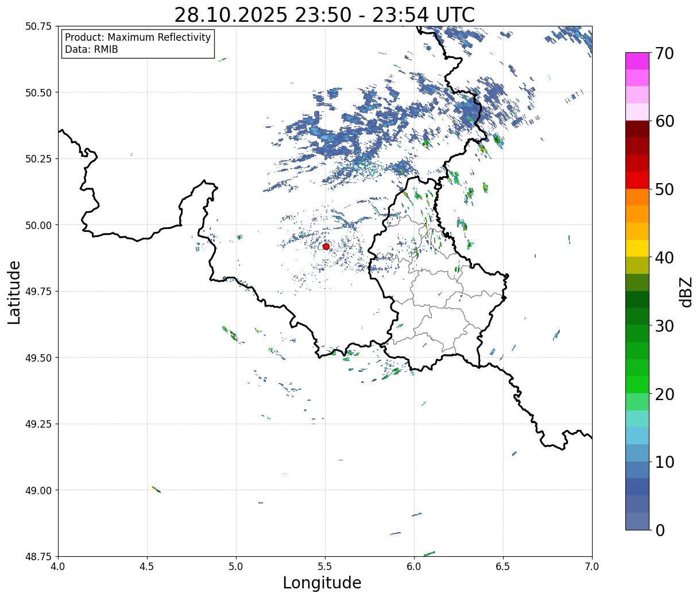Click the red station marker dot
Viewport: 700px width, 597px height.
click(326, 246)
